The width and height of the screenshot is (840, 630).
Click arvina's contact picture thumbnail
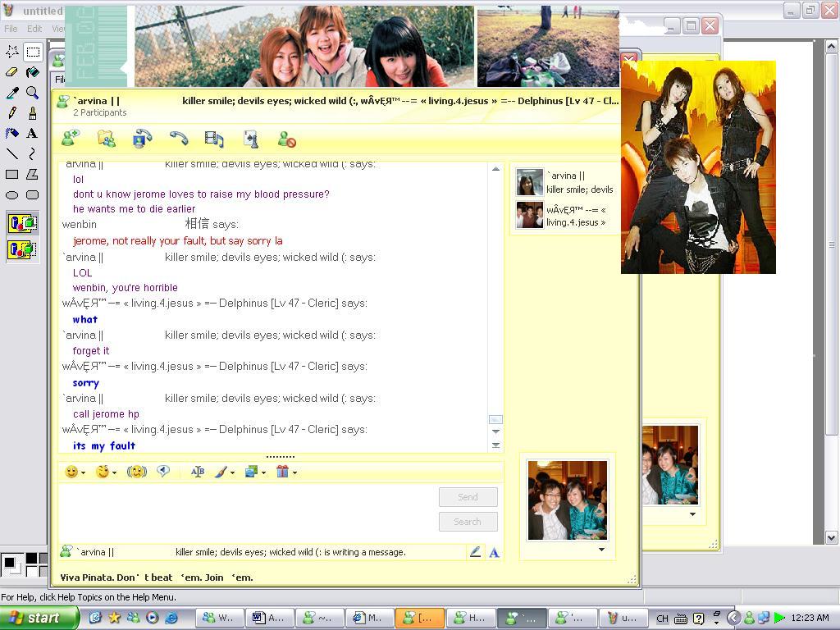(529, 182)
